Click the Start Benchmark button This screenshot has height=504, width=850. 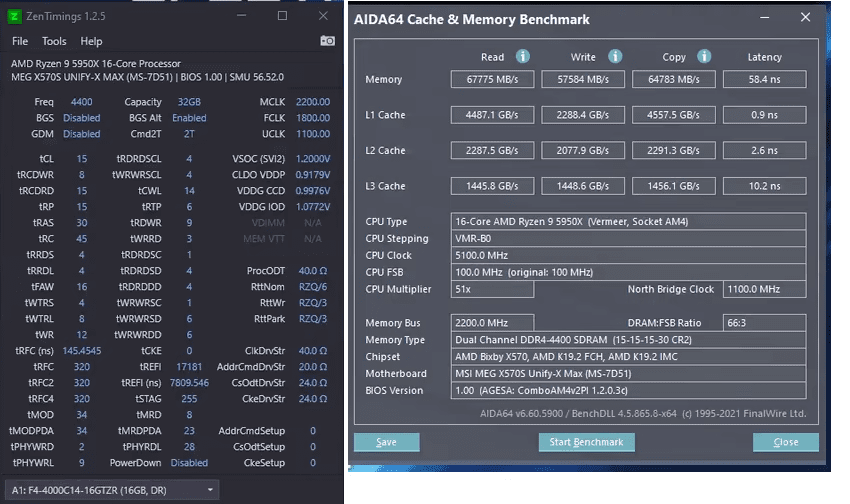[x=587, y=442]
